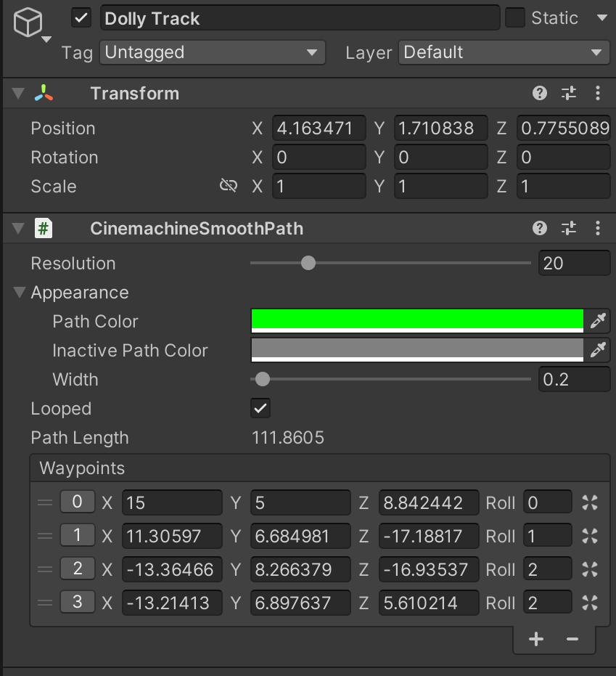Image resolution: width=616 pixels, height=676 pixels.
Task: Click the CinemachineSmoothPath script icon
Action: pyautogui.click(x=44, y=228)
